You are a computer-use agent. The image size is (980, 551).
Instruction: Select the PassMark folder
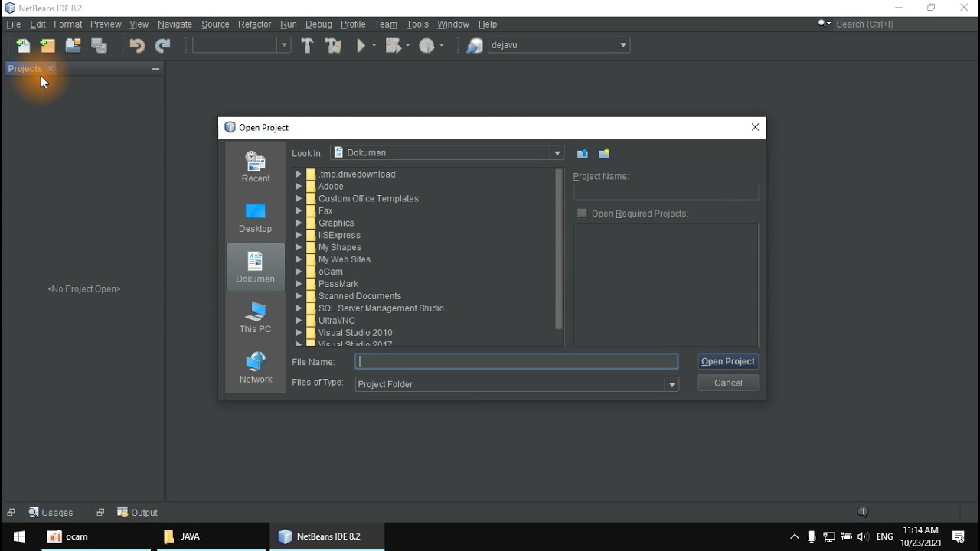pos(338,284)
